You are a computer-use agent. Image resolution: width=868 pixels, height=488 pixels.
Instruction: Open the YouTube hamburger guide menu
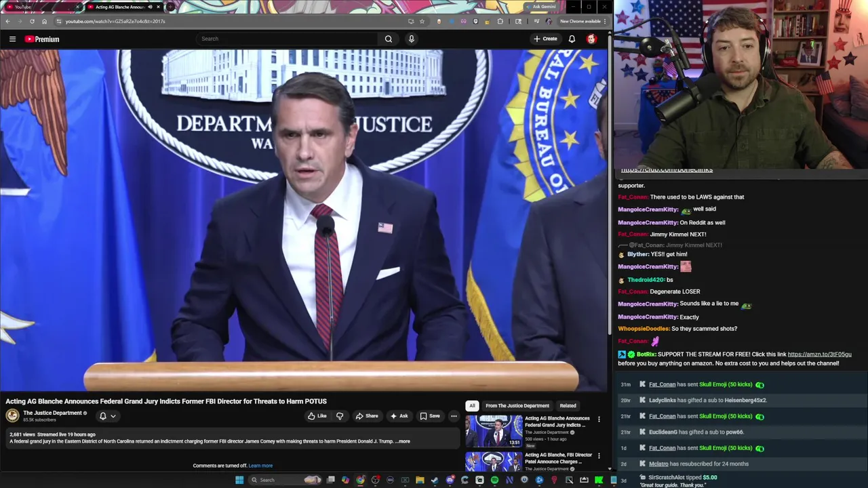point(12,39)
